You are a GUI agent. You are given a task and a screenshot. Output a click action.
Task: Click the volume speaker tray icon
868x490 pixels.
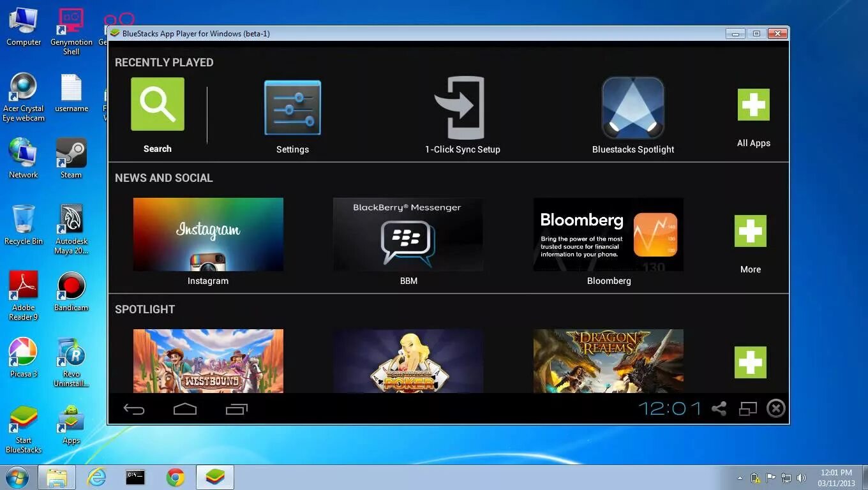(x=802, y=478)
